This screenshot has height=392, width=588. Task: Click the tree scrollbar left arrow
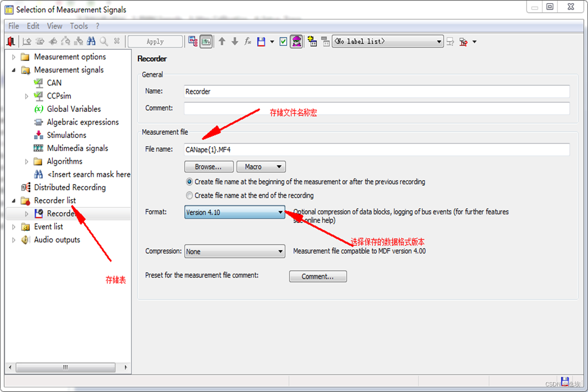[10, 367]
